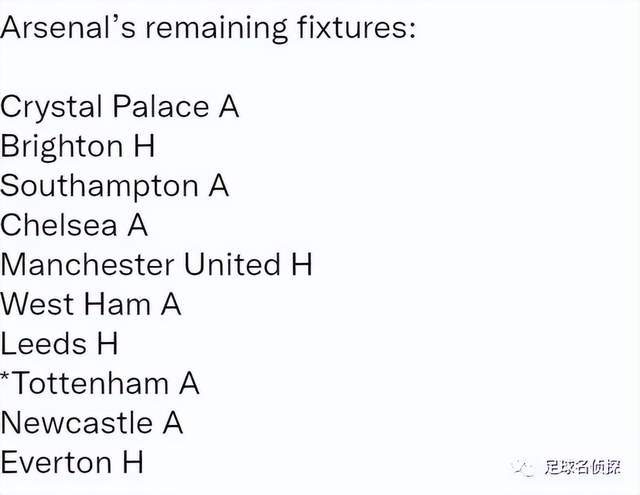Click the asterisk before Tottenham

click(5, 375)
